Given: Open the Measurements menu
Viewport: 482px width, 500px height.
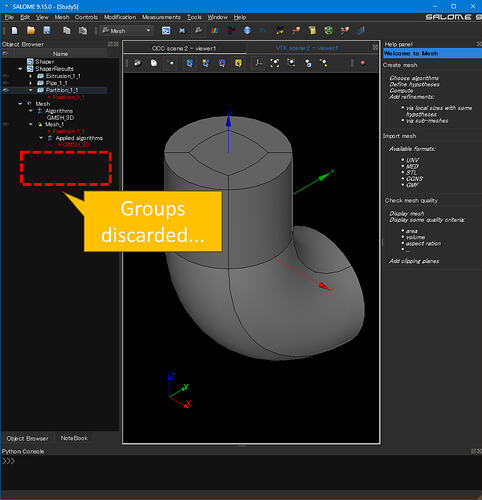Looking at the screenshot, I should coord(161,17).
